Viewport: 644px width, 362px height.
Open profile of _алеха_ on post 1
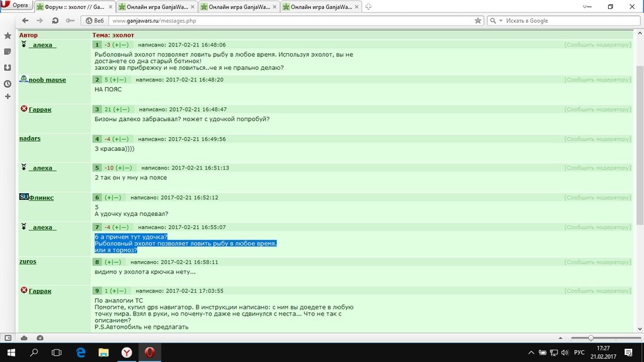point(42,45)
